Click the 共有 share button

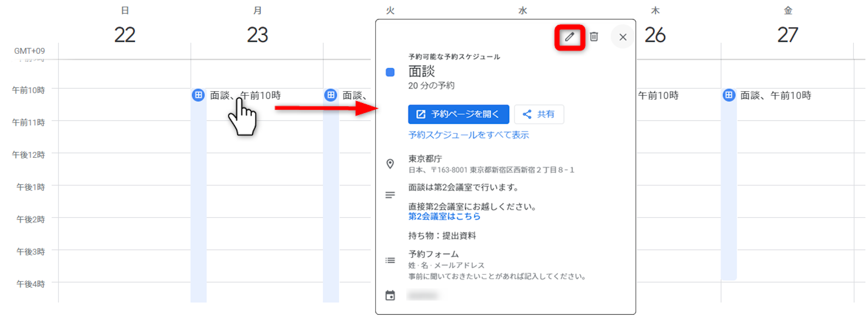pos(539,114)
